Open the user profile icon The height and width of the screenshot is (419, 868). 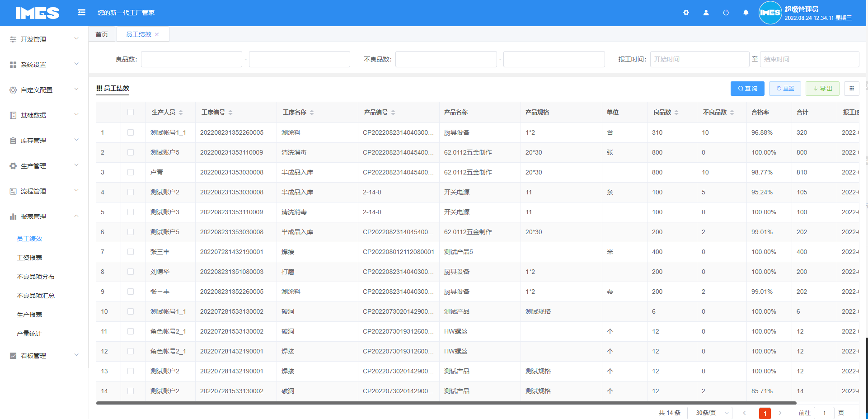coord(706,13)
